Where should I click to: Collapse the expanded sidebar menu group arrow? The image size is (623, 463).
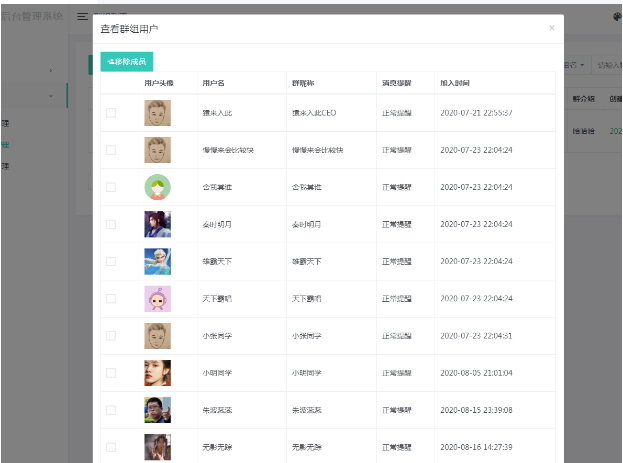point(50,96)
